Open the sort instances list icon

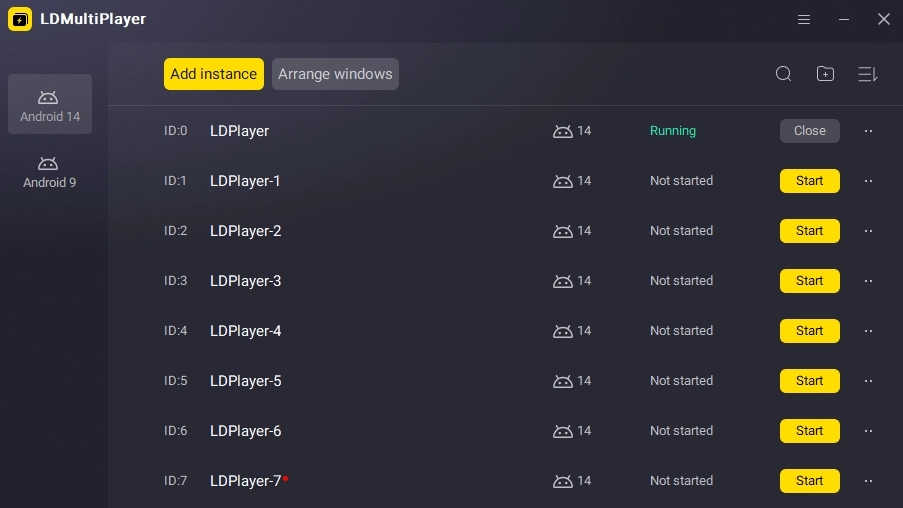(x=867, y=74)
